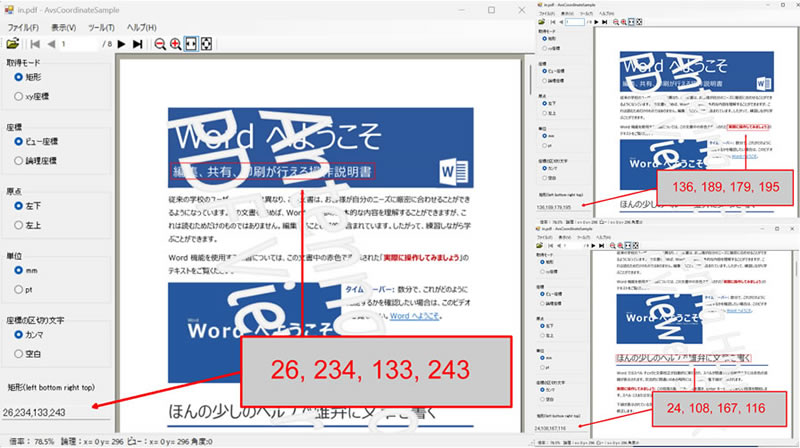Jump to last page in the 136,189,179,195 window

(605, 22)
